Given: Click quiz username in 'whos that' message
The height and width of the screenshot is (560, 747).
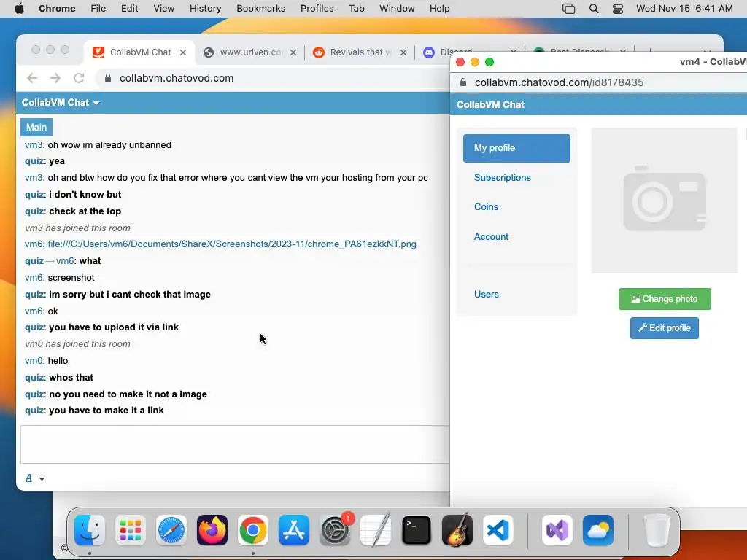Looking at the screenshot, I should tap(35, 378).
